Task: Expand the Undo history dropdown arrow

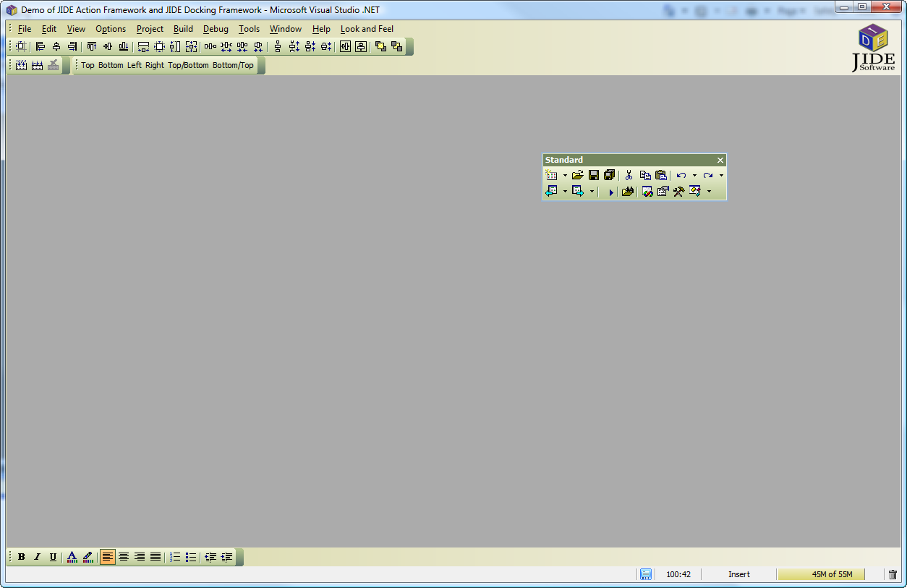Action: point(694,175)
